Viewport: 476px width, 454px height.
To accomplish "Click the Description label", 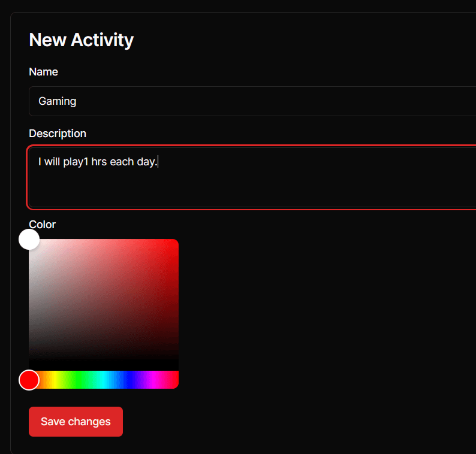I will 58,134.
